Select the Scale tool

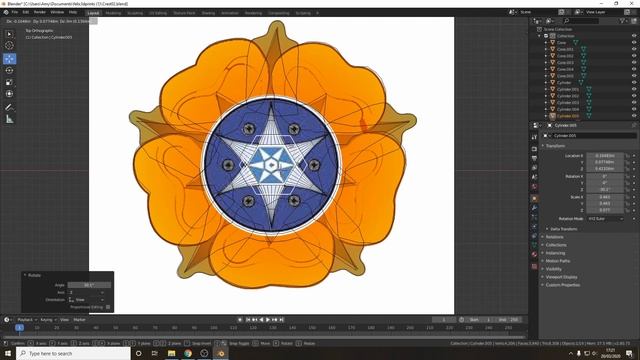point(9,82)
